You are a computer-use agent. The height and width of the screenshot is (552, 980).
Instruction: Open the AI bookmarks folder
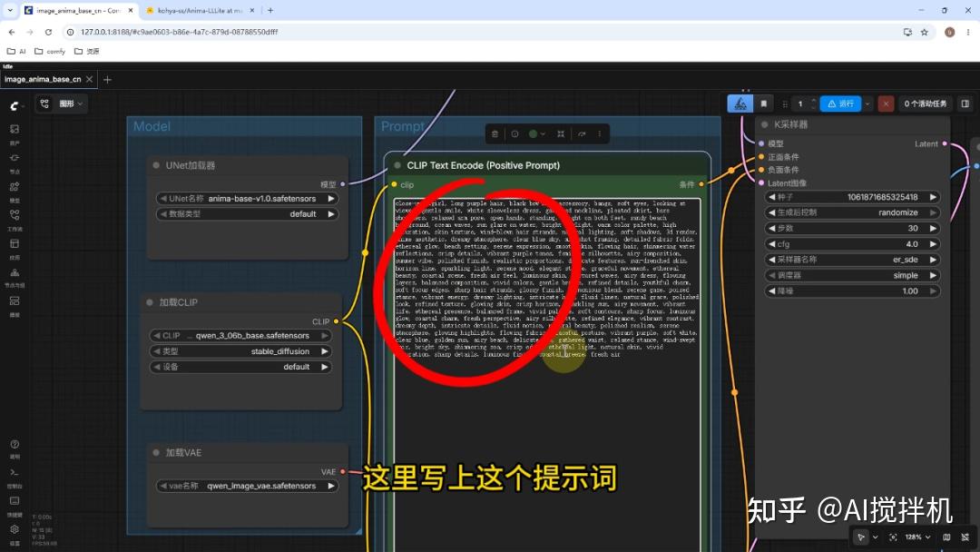[x=16, y=51]
